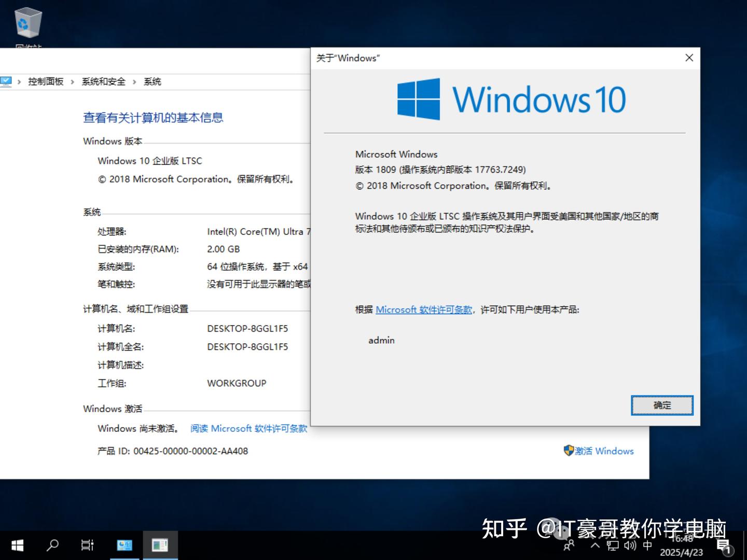
Task: Open the calendar by clicking the clock
Action: coord(681,545)
